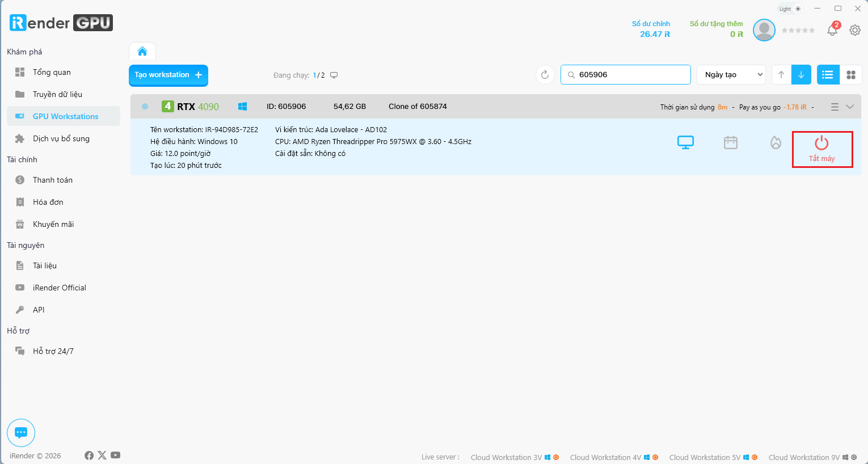This screenshot has width=868, height=464.
Task: Click the Giá: 12.0 point/giờ text
Action: click(x=180, y=154)
